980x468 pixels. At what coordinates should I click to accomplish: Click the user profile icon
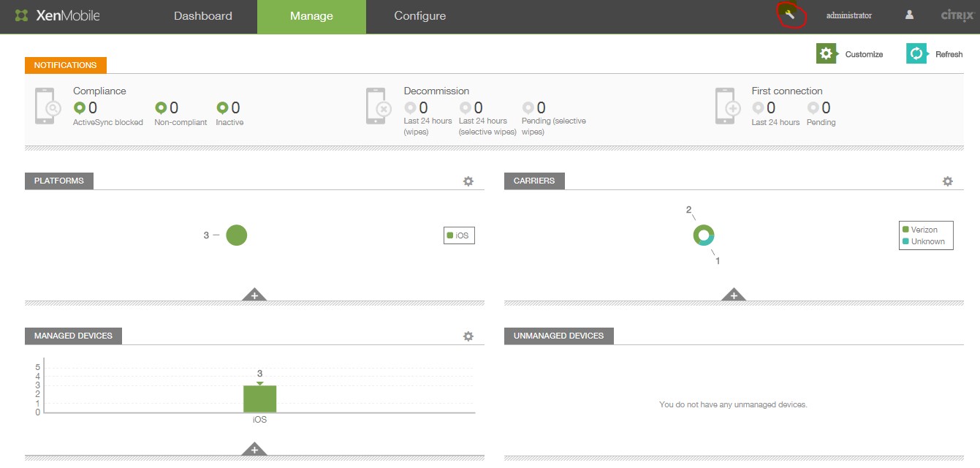click(909, 15)
